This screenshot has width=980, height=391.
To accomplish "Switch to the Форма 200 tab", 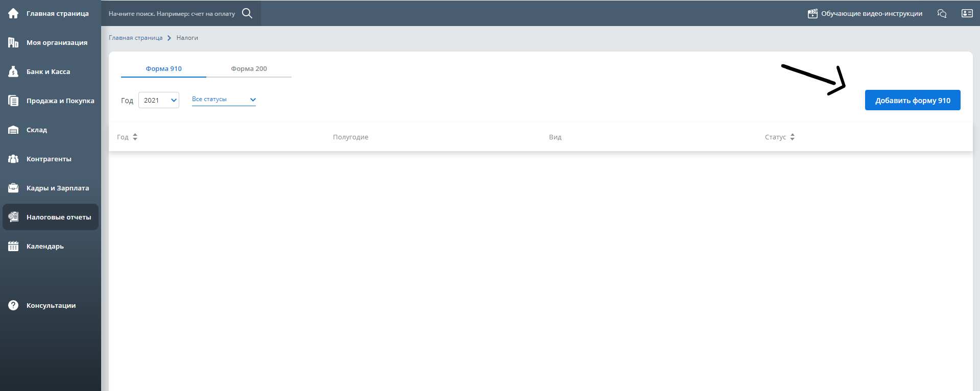I will (249, 68).
